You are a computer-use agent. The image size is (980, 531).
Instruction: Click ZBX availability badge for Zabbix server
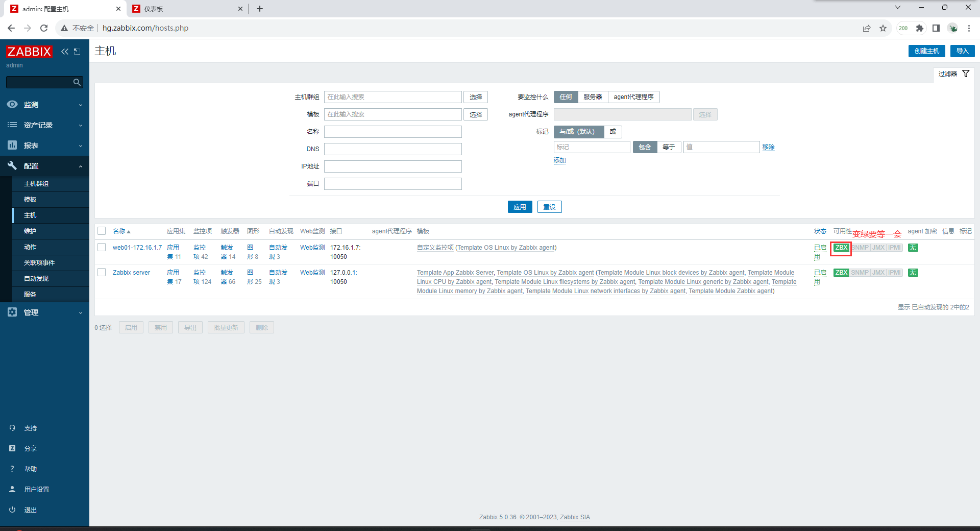[841, 273]
